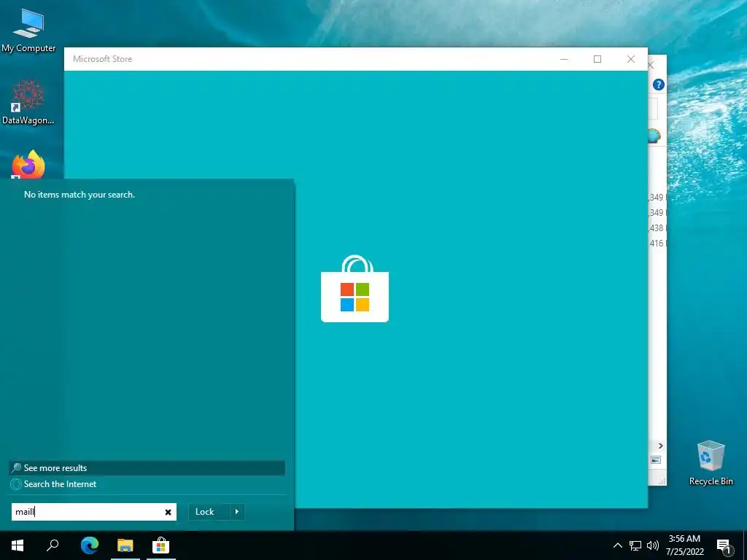Click the Microsoft Store title text
This screenshot has height=560, width=747.
click(x=102, y=59)
